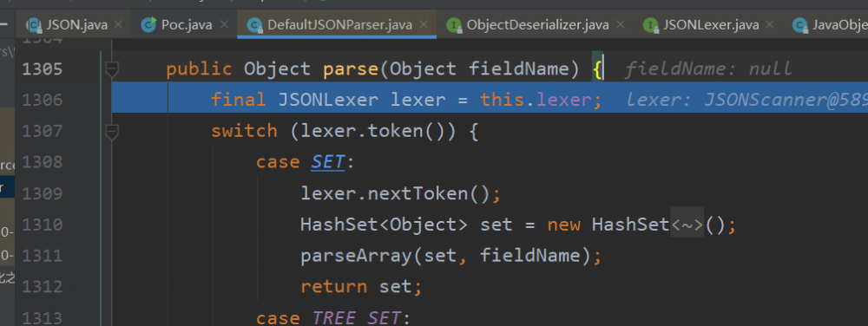
Task: Click the TREE_SET constant on line 1313
Action: pyautogui.click(x=357, y=318)
